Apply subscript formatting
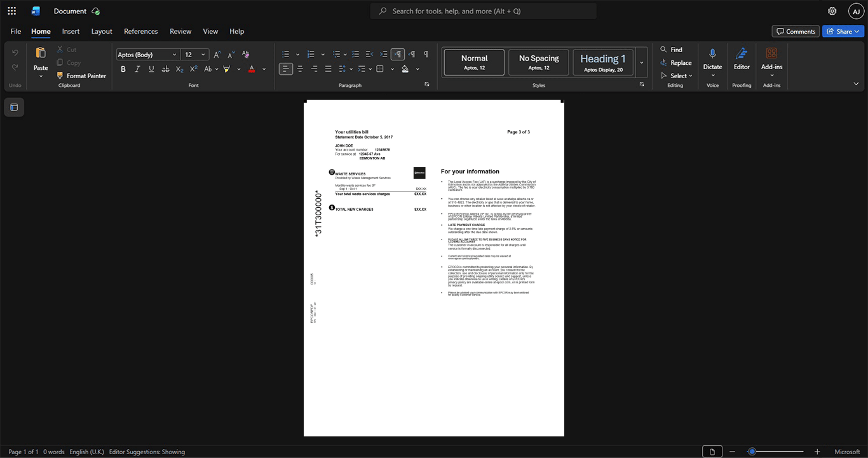Viewport: 868px width, 458px height. 179,69
